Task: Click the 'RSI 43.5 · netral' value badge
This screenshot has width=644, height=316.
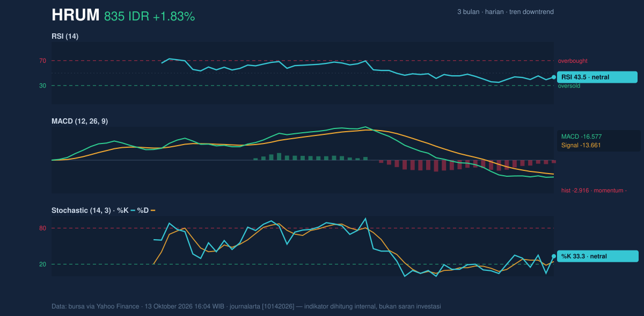Action: pyautogui.click(x=597, y=77)
